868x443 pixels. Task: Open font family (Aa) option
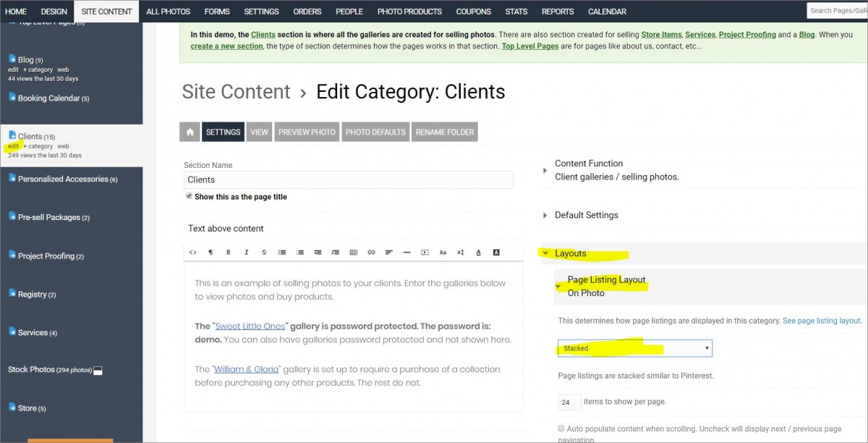coord(443,253)
